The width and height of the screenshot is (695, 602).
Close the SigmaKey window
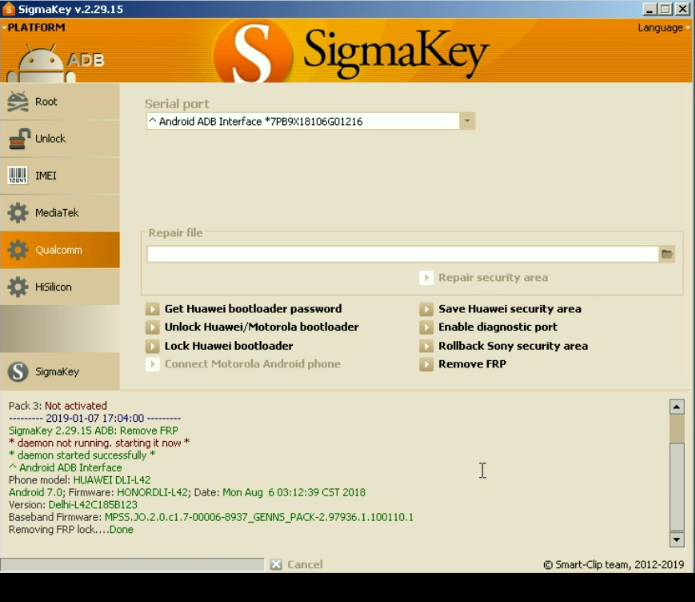click(x=683, y=9)
